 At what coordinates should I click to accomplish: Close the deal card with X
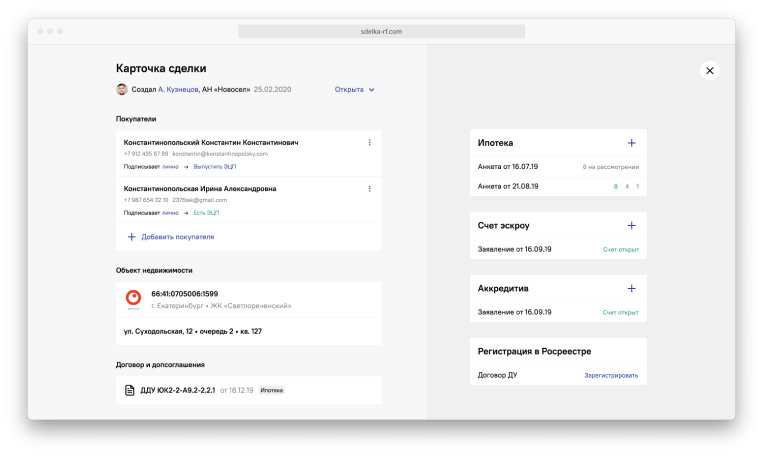point(710,71)
